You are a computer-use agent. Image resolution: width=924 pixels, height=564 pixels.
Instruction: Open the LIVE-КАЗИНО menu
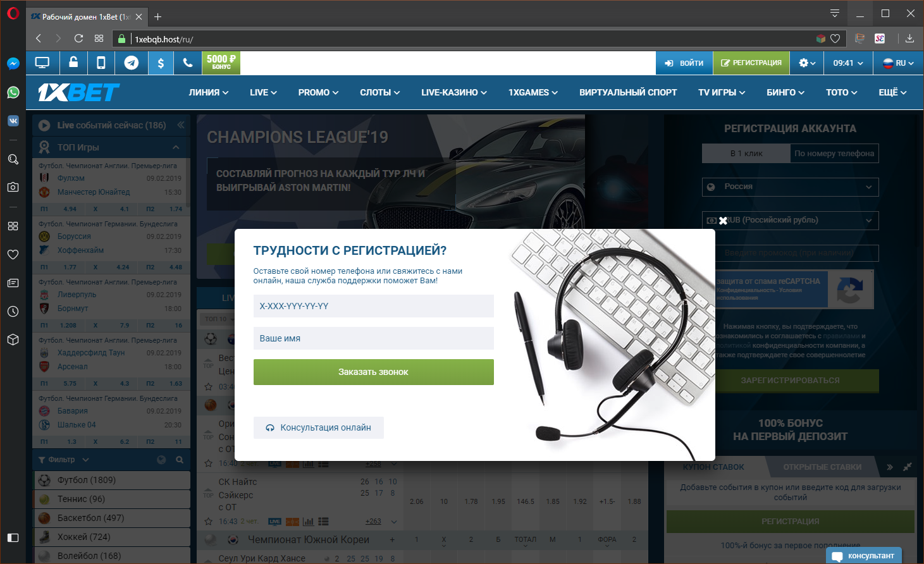454,92
